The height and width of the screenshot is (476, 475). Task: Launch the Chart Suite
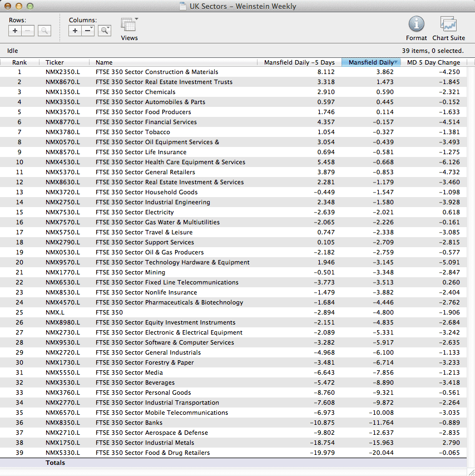(448, 28)
